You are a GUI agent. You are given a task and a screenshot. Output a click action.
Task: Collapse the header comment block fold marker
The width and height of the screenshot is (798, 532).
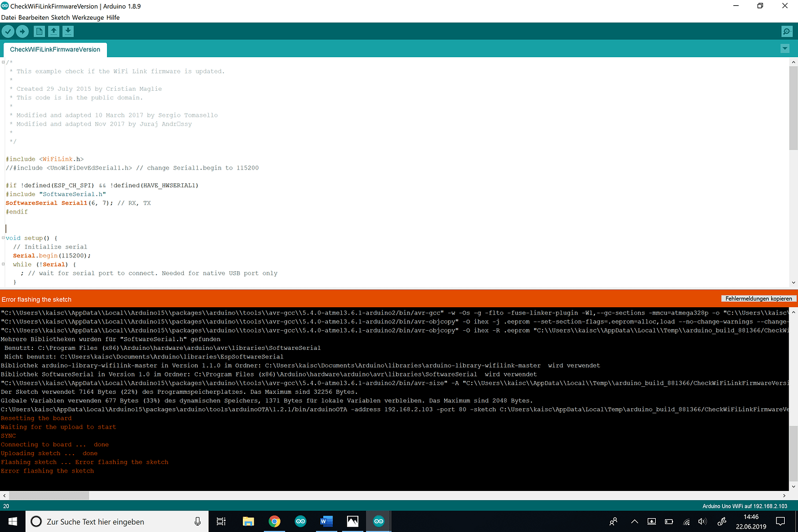[3, 61]
